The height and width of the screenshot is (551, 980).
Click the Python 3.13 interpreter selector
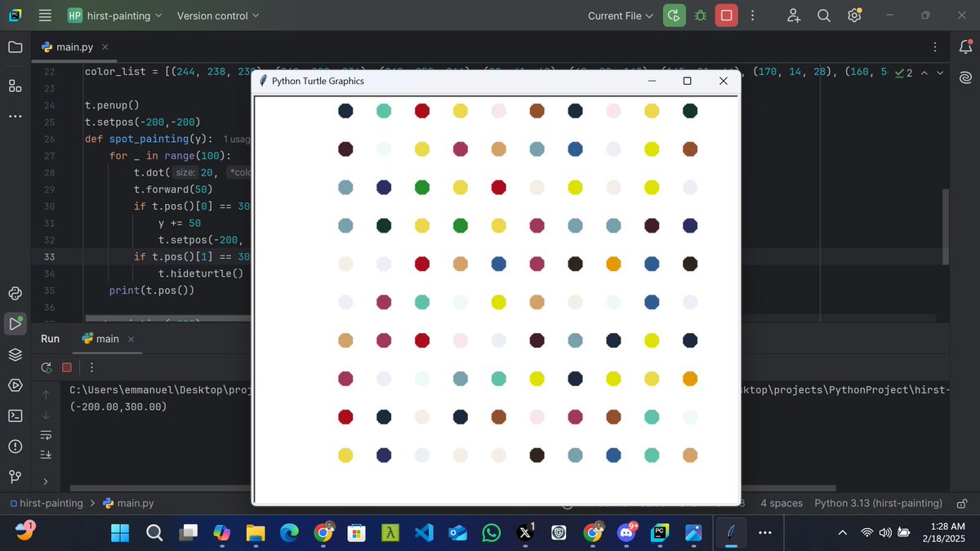[x=878, y=504]
